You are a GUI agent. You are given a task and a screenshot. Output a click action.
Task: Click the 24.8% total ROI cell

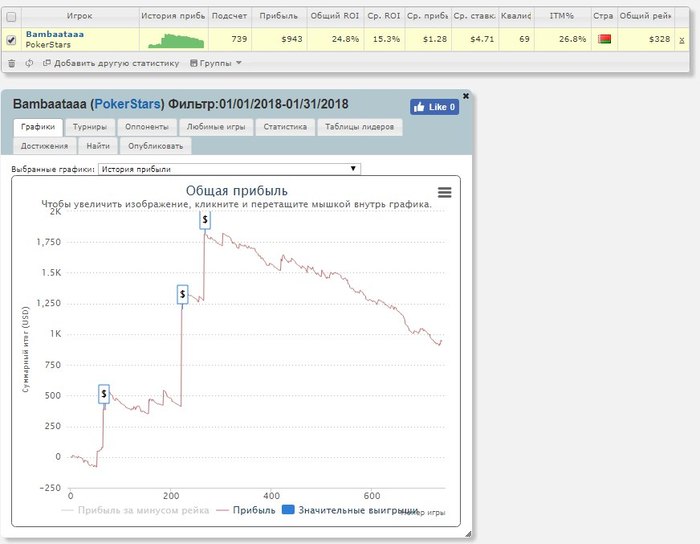[335, 39]
